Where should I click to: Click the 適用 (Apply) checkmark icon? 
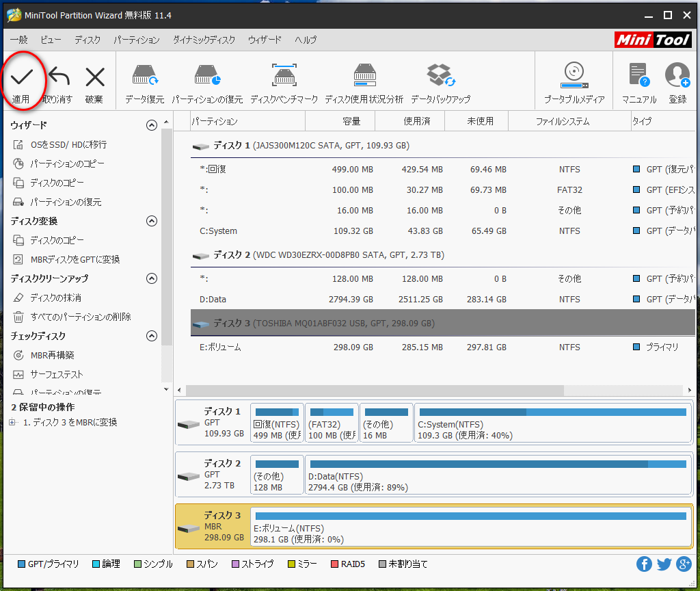(x=22, y=77)
